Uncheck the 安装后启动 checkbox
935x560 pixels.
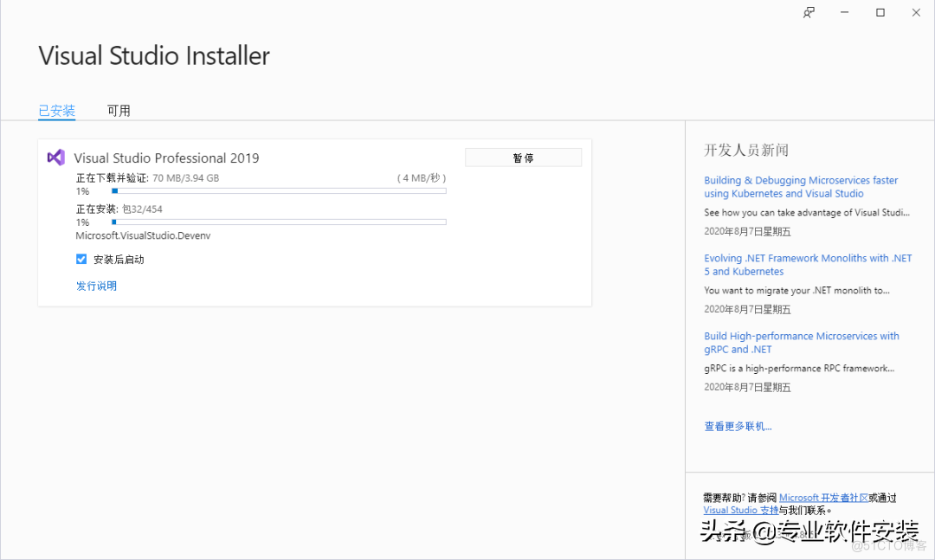coord(81,259)
